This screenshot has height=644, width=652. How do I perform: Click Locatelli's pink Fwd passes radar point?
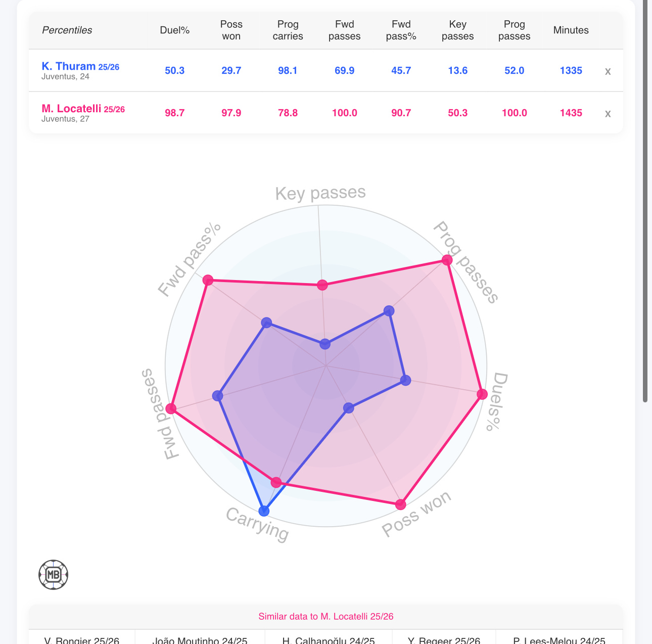[171, 408]
